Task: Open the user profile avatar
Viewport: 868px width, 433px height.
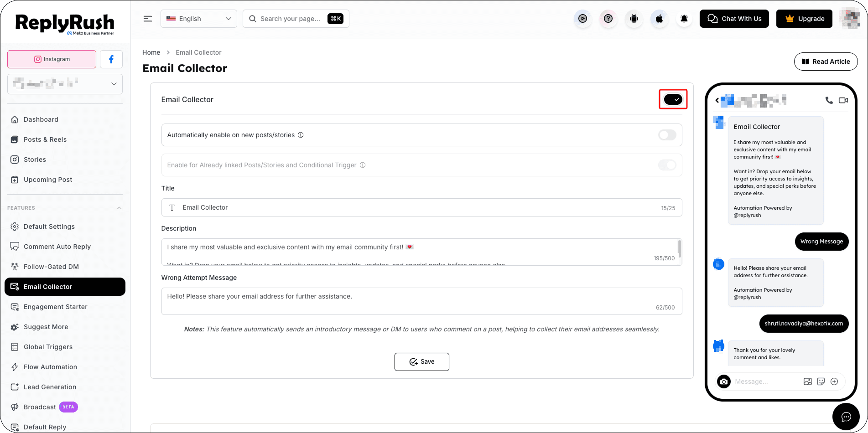Action: (x=850, y=19)
